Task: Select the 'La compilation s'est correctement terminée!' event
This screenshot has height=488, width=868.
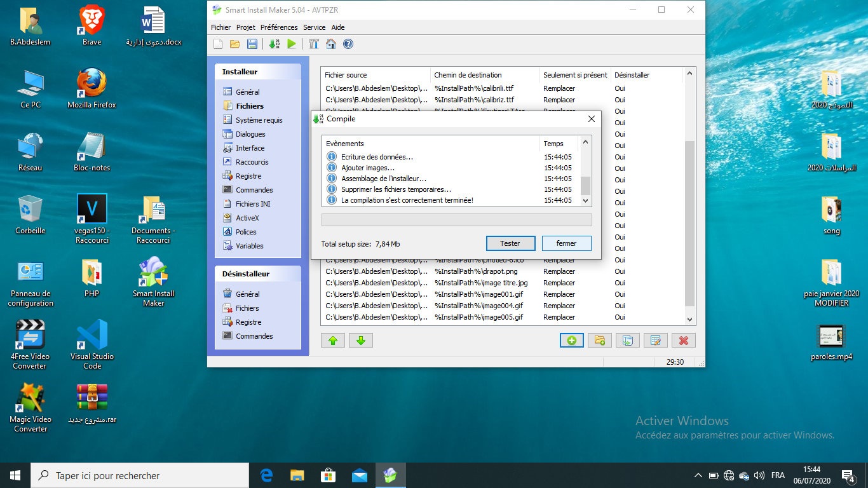Action: click(x=451, y=200)
